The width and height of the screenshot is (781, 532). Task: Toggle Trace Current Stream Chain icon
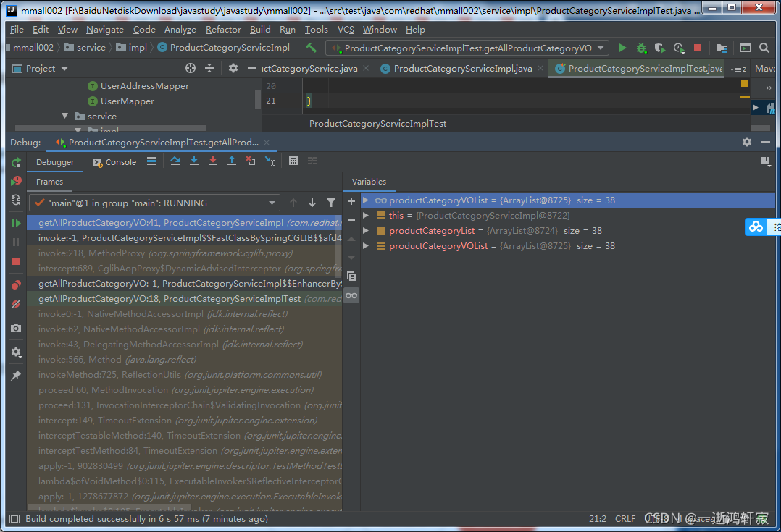coord(312,161)
